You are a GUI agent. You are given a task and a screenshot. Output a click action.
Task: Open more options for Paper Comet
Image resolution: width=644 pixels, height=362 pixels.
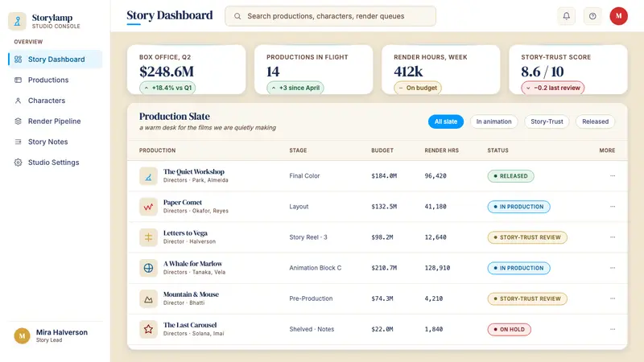click(613, 207)
